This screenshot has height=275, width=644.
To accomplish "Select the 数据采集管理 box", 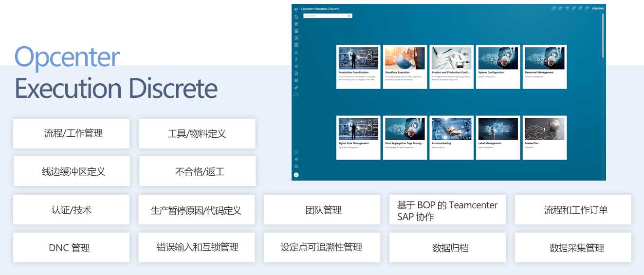I will tap(573, 248).
